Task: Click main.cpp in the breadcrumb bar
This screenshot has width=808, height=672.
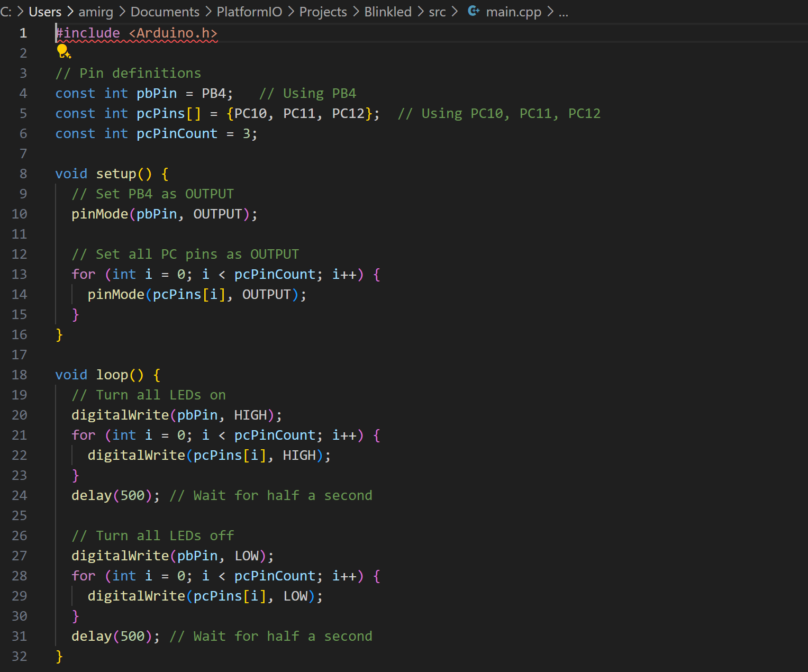Action: click(514, 11)
